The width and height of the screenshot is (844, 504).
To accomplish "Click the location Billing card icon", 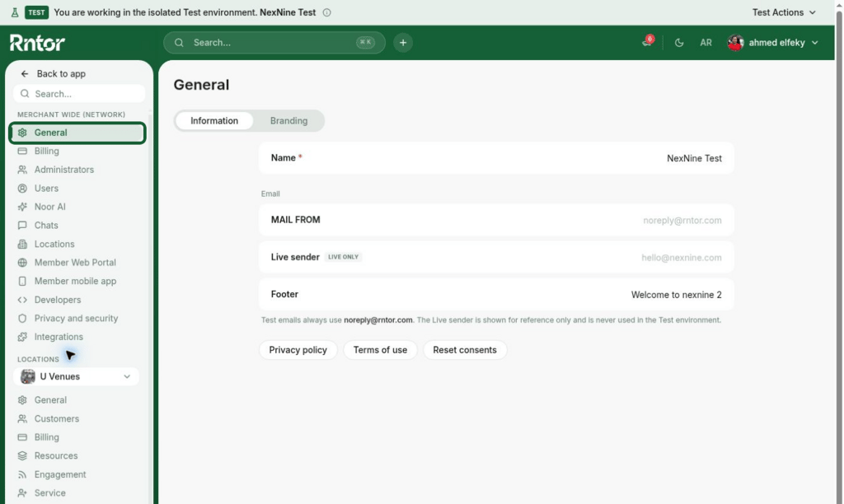I will point(22,437).
